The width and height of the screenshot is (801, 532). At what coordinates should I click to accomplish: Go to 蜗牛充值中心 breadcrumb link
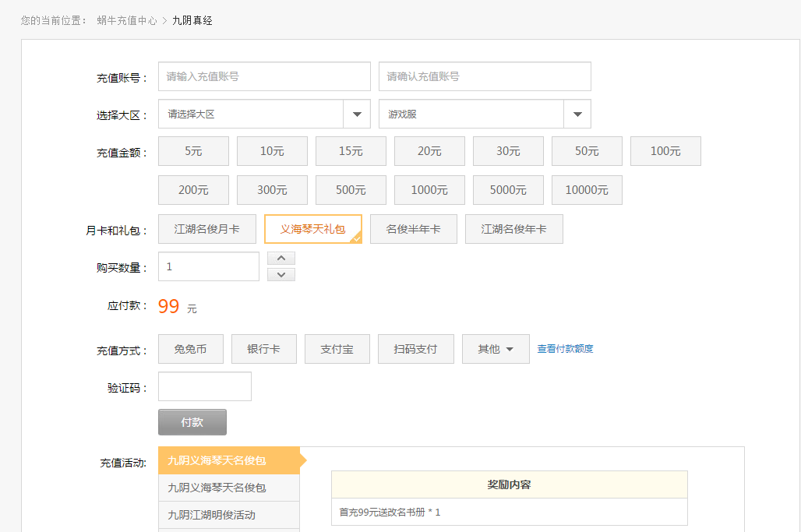pos(127,20)
